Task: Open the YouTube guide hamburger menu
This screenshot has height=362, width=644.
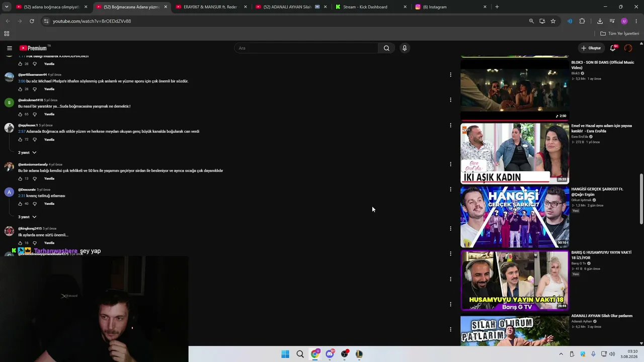Action: pos(10,48)
